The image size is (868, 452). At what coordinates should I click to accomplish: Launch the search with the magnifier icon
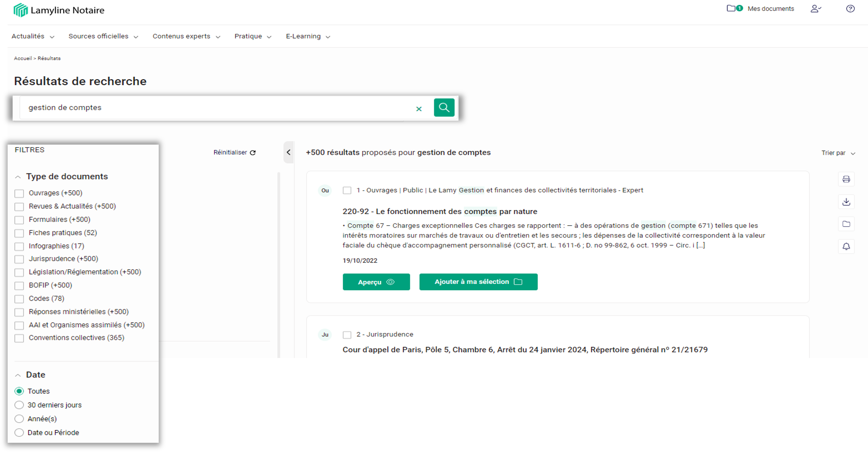[444, 107]
